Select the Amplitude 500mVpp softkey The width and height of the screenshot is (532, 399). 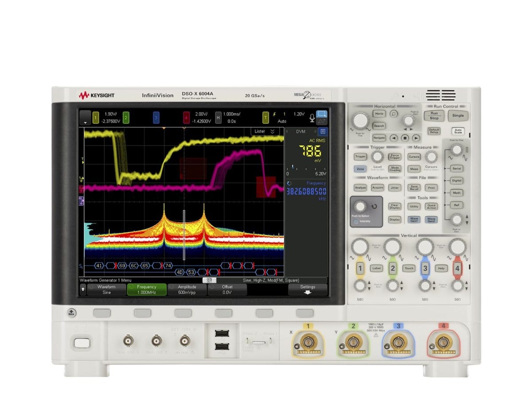point(187,289)
